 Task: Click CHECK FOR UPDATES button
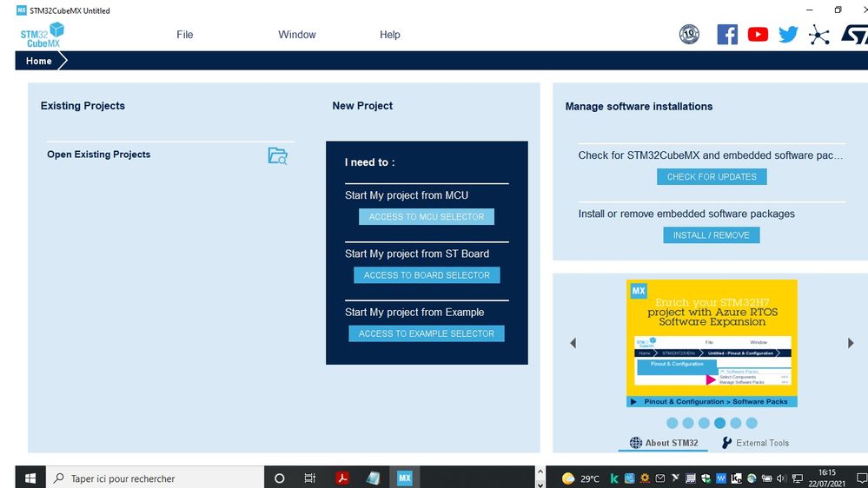(712, 176)
